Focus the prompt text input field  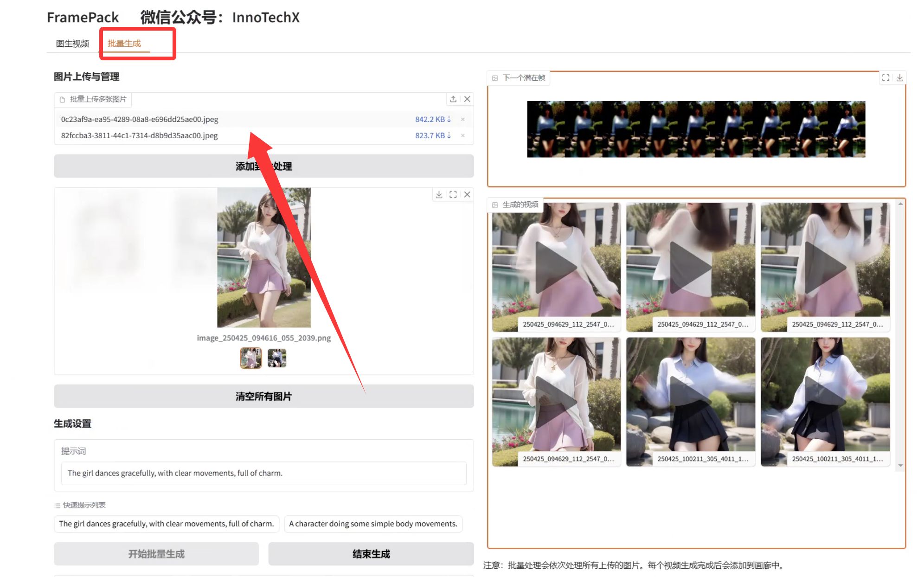263,473
